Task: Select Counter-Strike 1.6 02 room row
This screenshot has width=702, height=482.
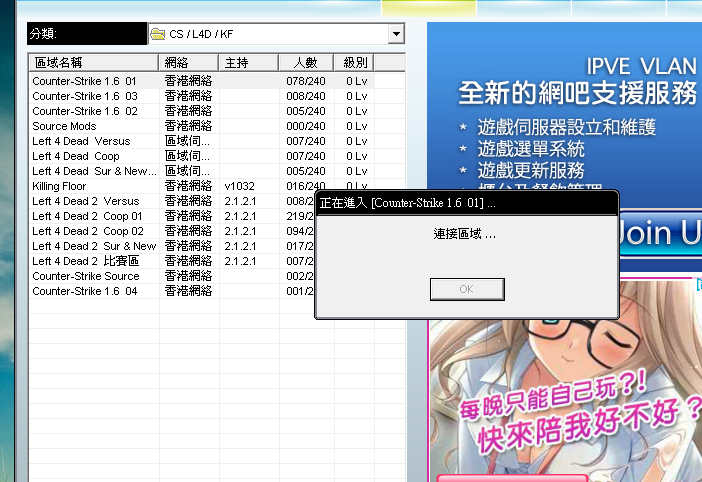Action: [202, 111]
